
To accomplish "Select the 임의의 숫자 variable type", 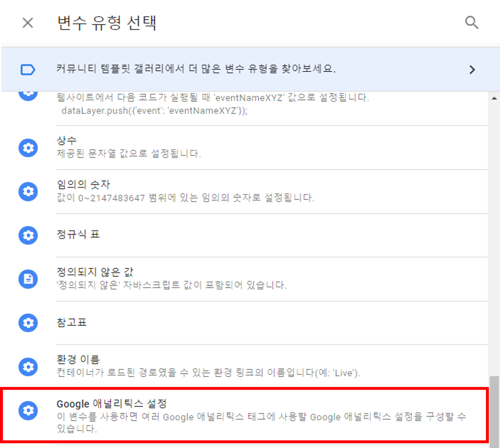I will point(83,185).
